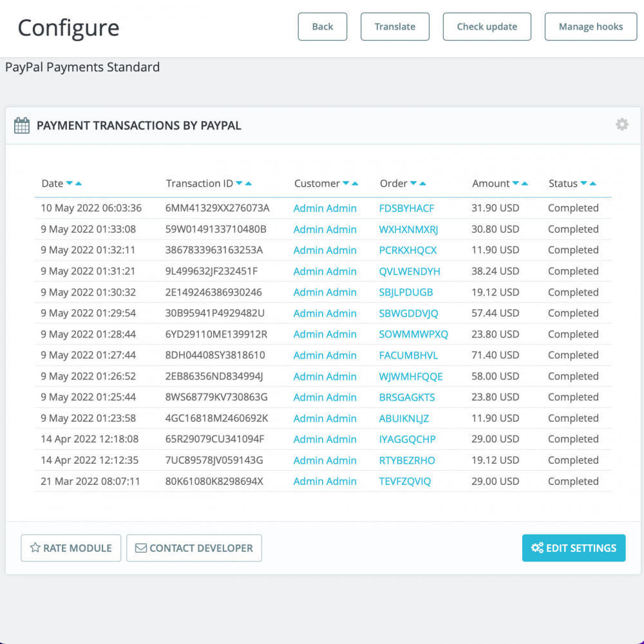This screenshot has height=644, width=644.
Task: Click the panel settings gear icon
Action: 621,124
